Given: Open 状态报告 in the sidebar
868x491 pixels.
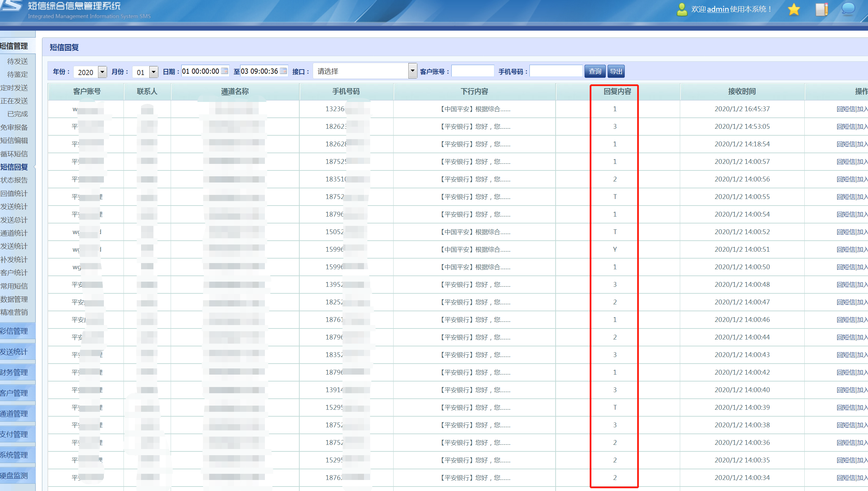Looking at the screenshot, I should tap(14, 180).
